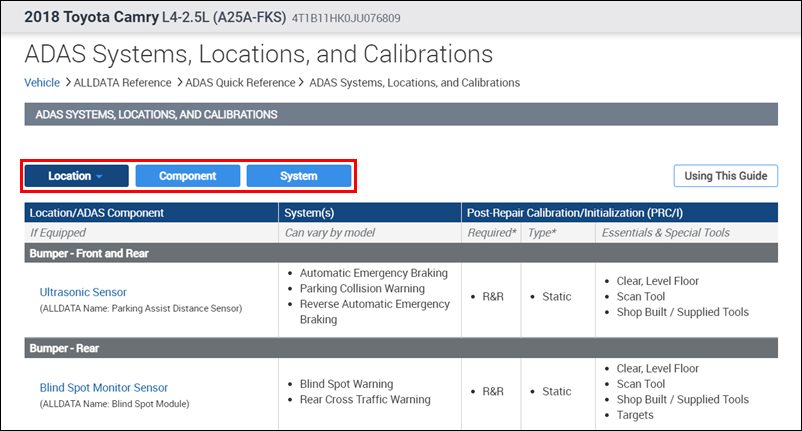This screenshot has height=431, width=802.
Task: Open the Location dropdown button
Action: 77,176
